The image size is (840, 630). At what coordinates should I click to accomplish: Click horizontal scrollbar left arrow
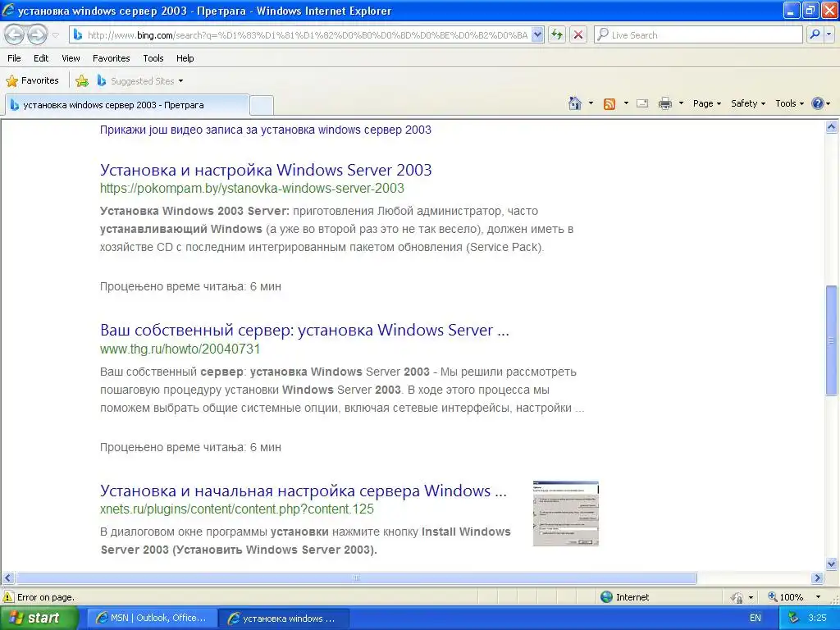coord(8,578)
